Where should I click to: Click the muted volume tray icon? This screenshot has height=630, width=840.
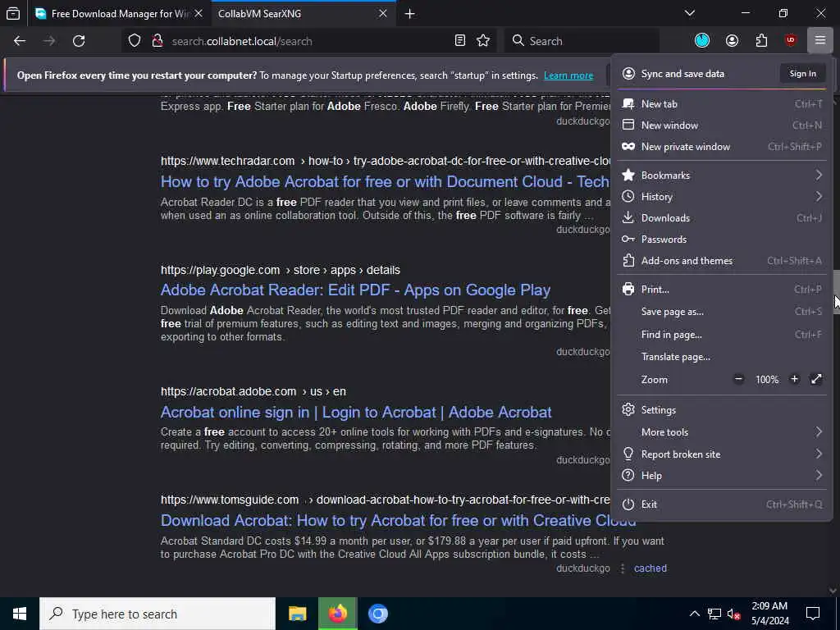coord(734,614)
